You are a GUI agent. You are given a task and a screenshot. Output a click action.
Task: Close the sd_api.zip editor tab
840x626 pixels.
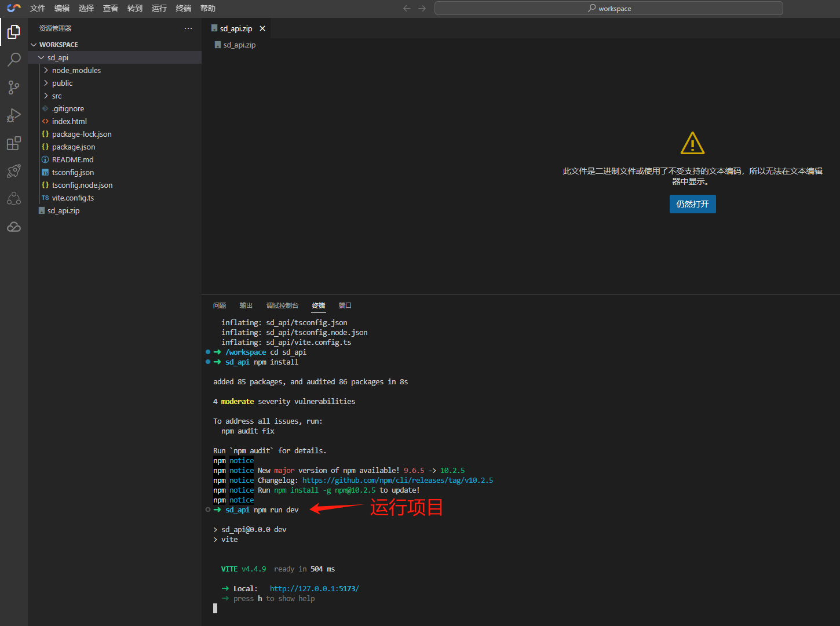tap(262, 28)
